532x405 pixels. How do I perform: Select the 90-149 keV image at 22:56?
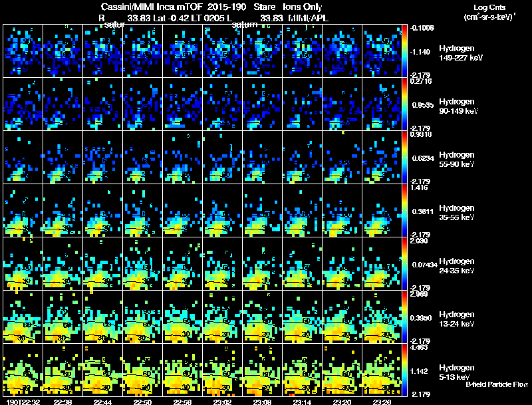pos(182,104)
